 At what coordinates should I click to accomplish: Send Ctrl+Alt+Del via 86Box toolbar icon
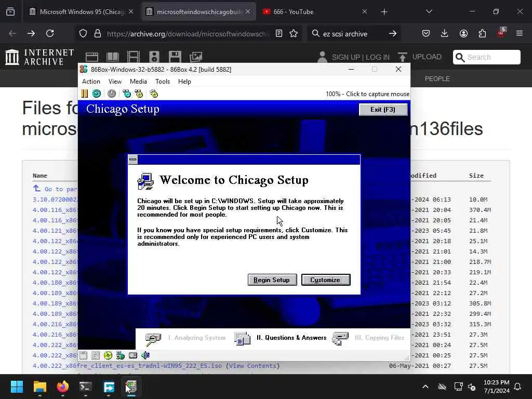point(127,94)
